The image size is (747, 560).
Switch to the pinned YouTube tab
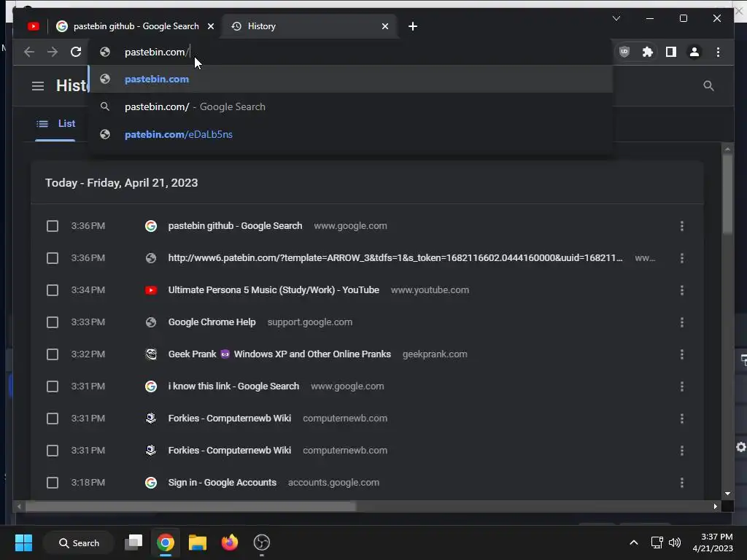34,26
